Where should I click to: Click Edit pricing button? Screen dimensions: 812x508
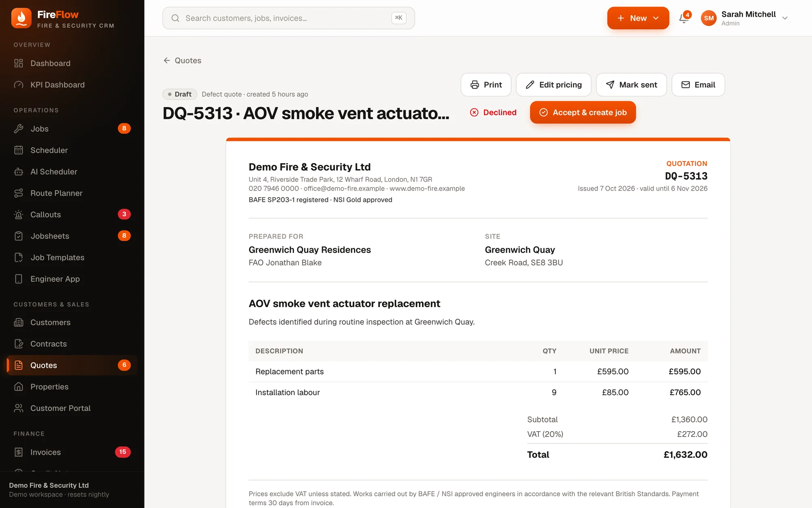pyautogui.click(x=554, y=85)
